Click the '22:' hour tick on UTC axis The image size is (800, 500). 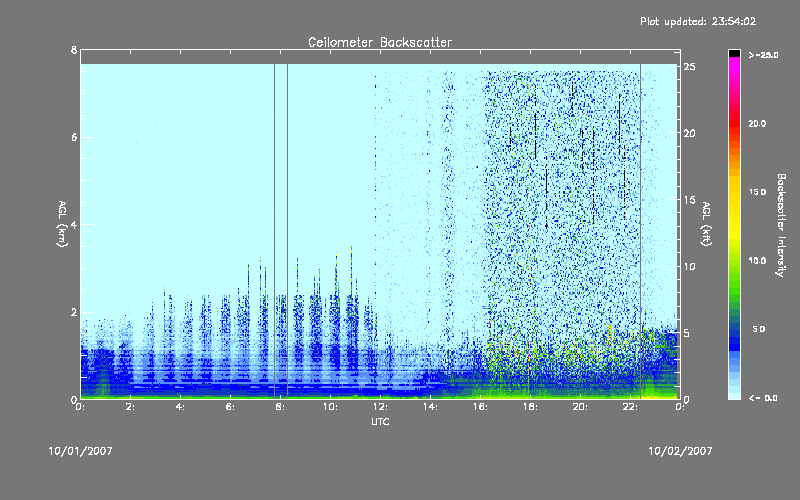pos(630,407)
